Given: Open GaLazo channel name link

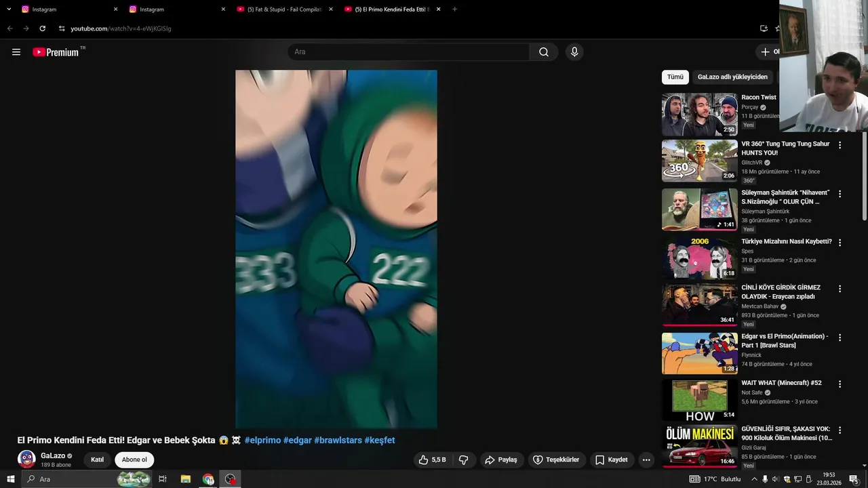Looking at the screenshot, I should pyautogui.click(x=53, y=456).
